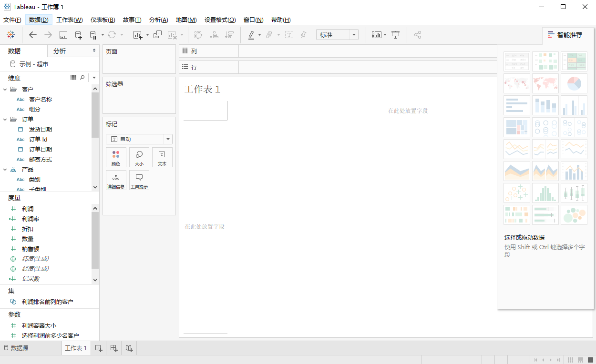Collapse the 订单 folder
Image resolution: width=596 pixels, height=364 pixels.
(5, 120)
